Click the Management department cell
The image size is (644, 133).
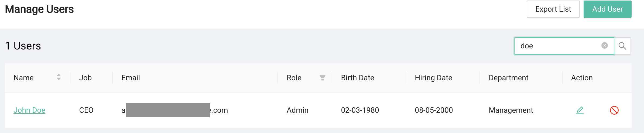(x=511, y=110)
